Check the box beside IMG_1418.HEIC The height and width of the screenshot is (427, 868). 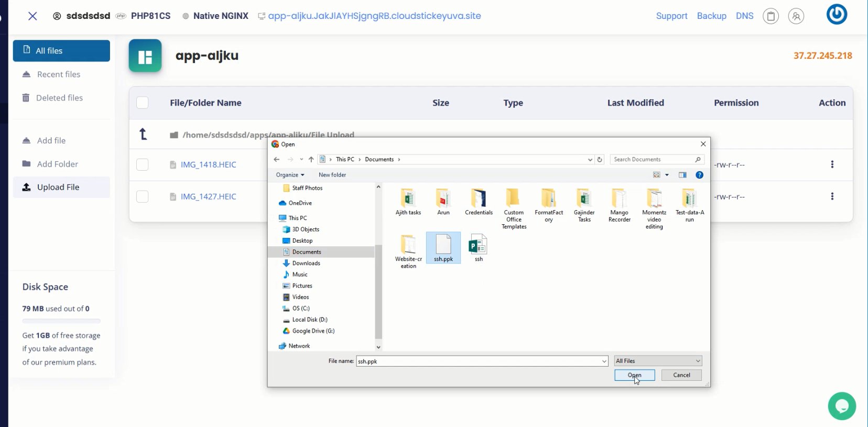click(x=142, y=165)
